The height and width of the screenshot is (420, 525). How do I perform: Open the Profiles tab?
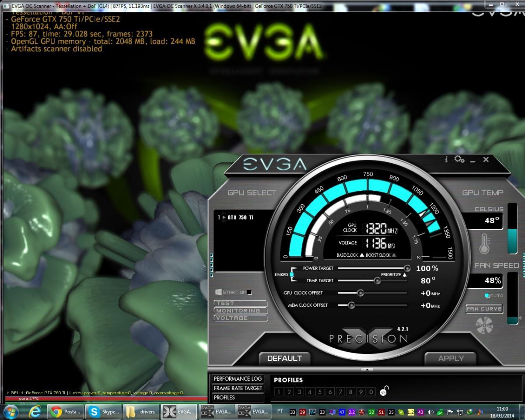238,398
